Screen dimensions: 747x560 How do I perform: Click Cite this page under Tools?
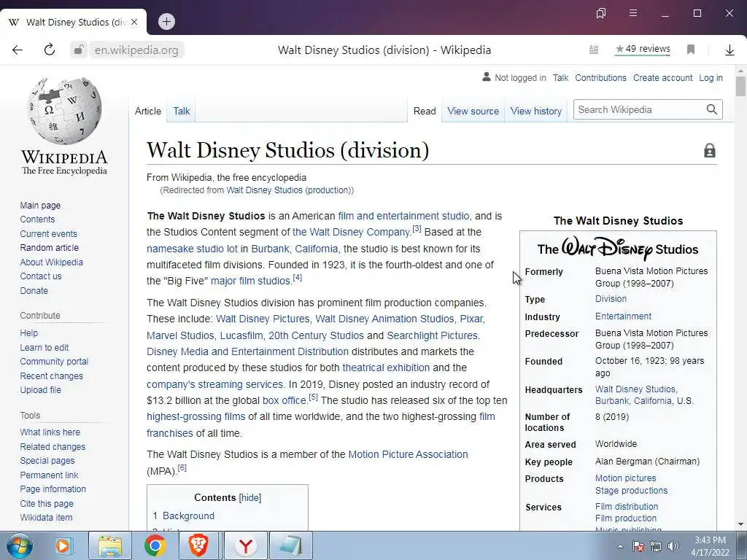tap(47, 503)
